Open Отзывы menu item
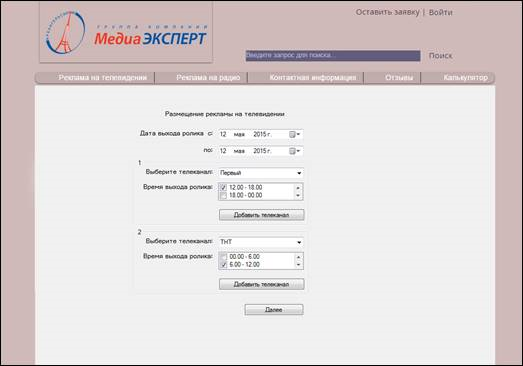 399,78
